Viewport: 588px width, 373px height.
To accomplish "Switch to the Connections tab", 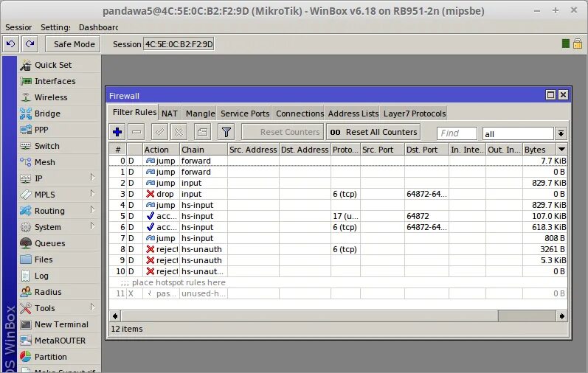I will (300, 114).
